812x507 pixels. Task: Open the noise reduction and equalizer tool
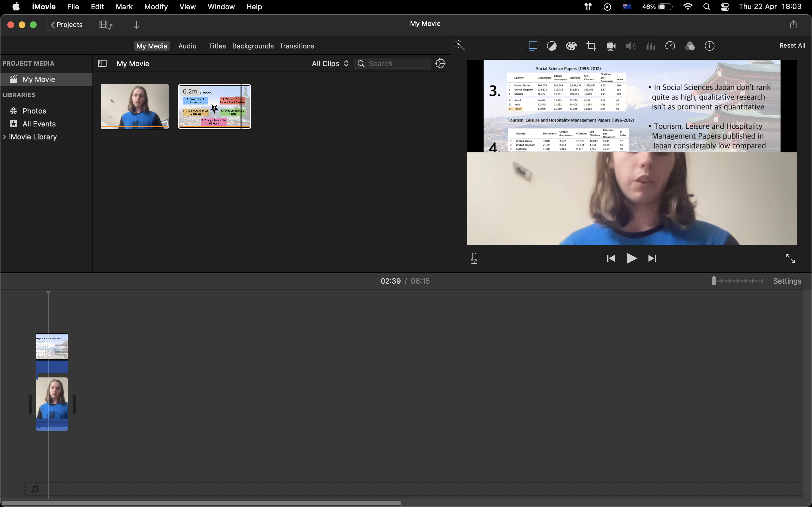(x=650, y=46)
